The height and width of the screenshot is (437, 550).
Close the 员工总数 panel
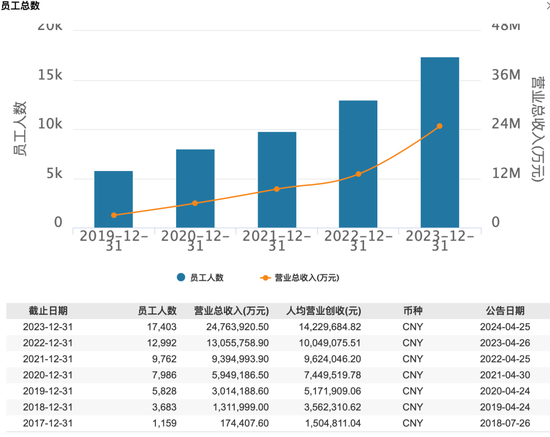coord(548,6)
